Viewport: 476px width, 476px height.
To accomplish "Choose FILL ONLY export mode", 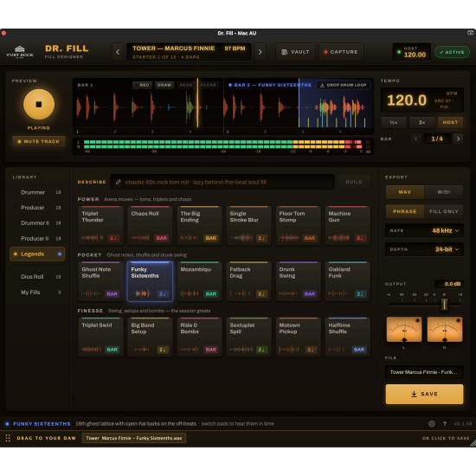I will point(443,211).
